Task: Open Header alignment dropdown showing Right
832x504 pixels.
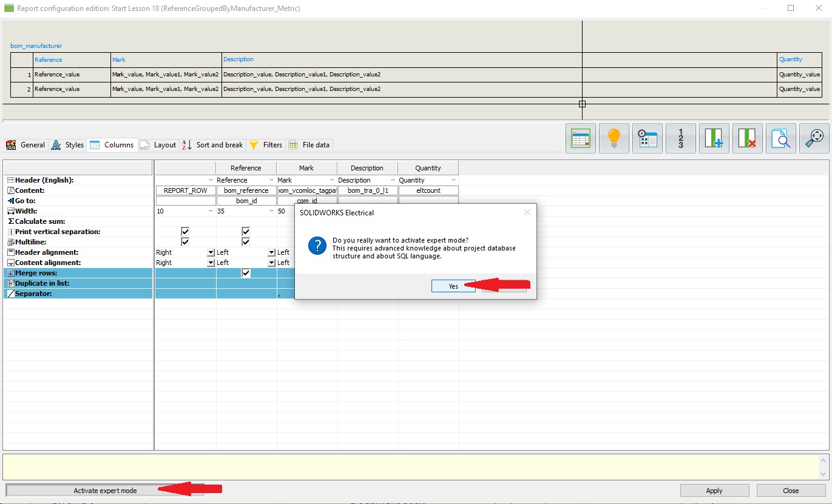Action: [211, 252]
